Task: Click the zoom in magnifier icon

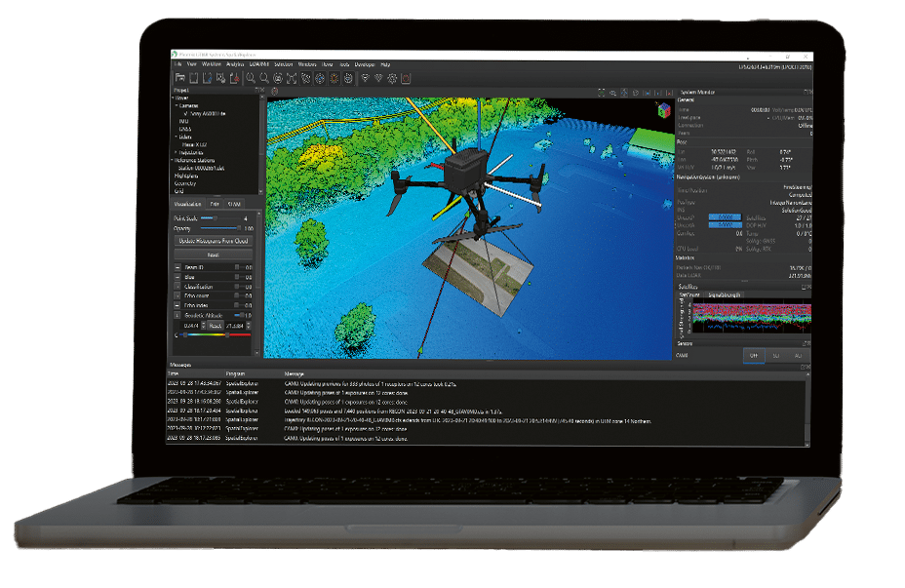Action: pyautogui.click(x=251, y=77)
